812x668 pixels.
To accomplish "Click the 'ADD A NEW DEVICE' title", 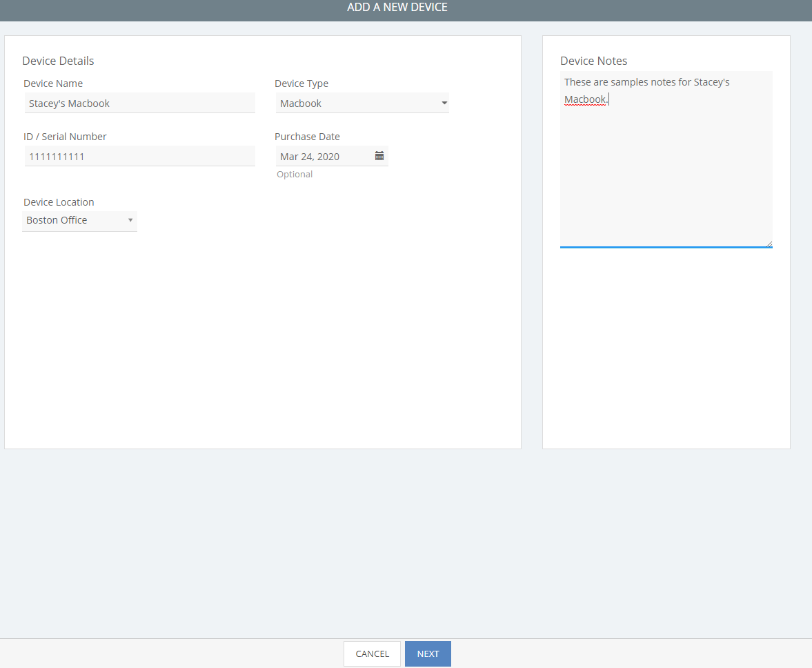I will click(x=397, y=8).
